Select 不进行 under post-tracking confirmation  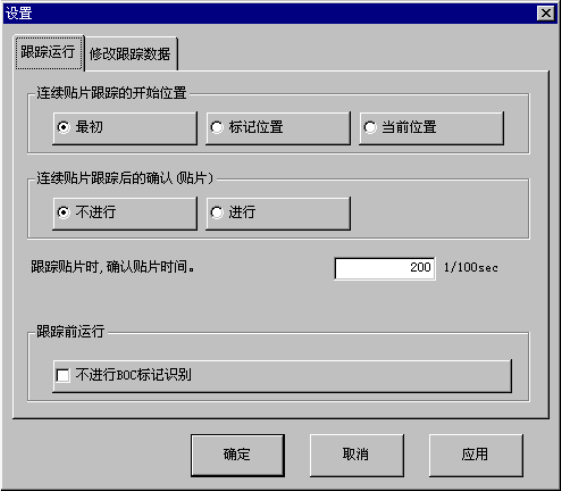pyautogui.click(x=125, y=213)
